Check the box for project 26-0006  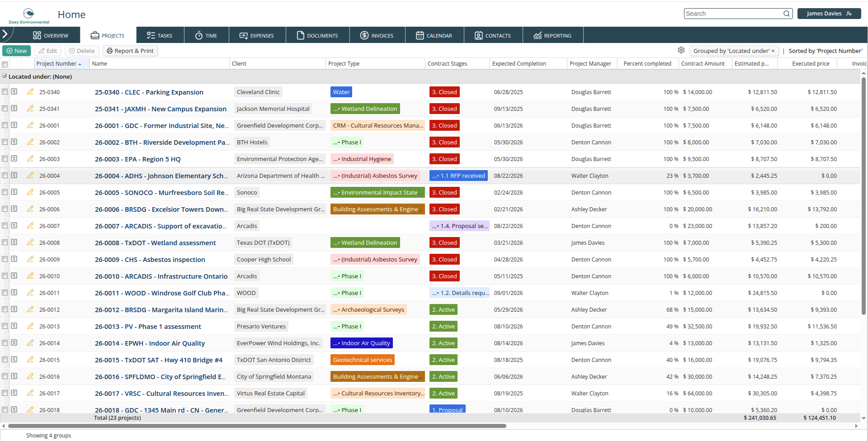click(x=5, y=209)
